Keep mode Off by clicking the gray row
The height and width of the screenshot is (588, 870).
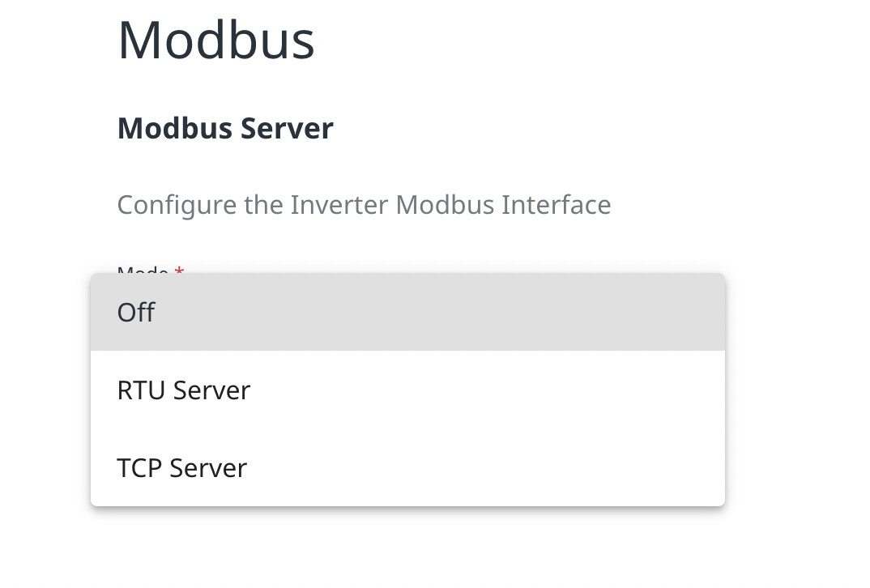click(x=407, y=312)
